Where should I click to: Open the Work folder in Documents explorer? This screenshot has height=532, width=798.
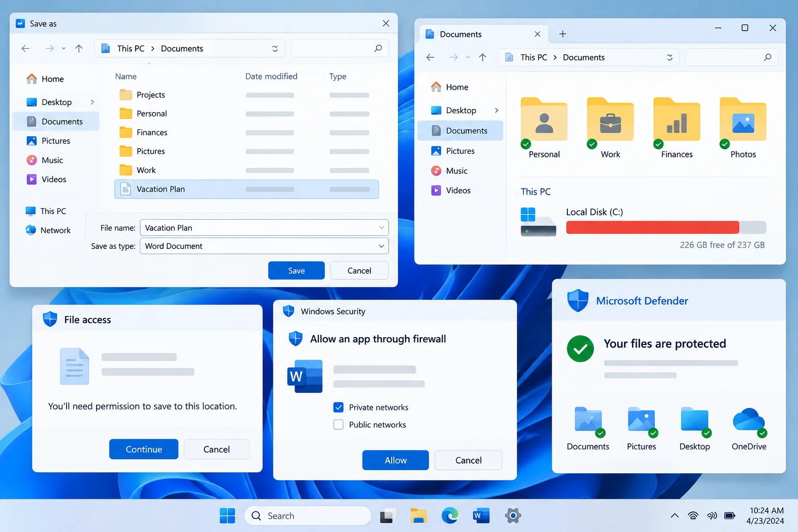coord(610,128)
